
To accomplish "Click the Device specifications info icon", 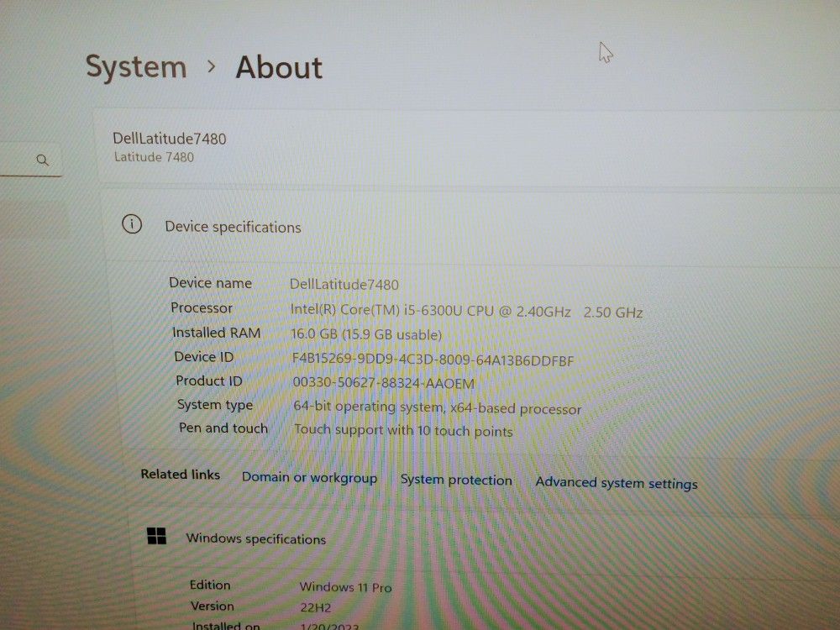I will 132,224.
